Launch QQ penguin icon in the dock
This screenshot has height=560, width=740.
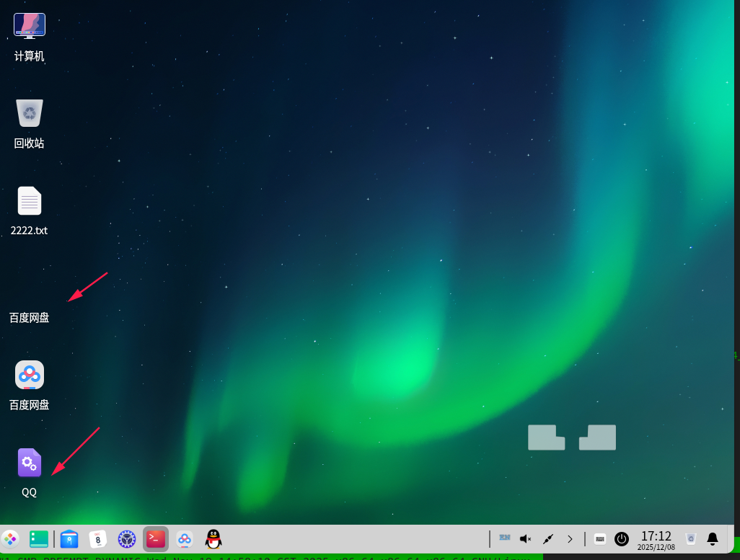click(213, 538)
